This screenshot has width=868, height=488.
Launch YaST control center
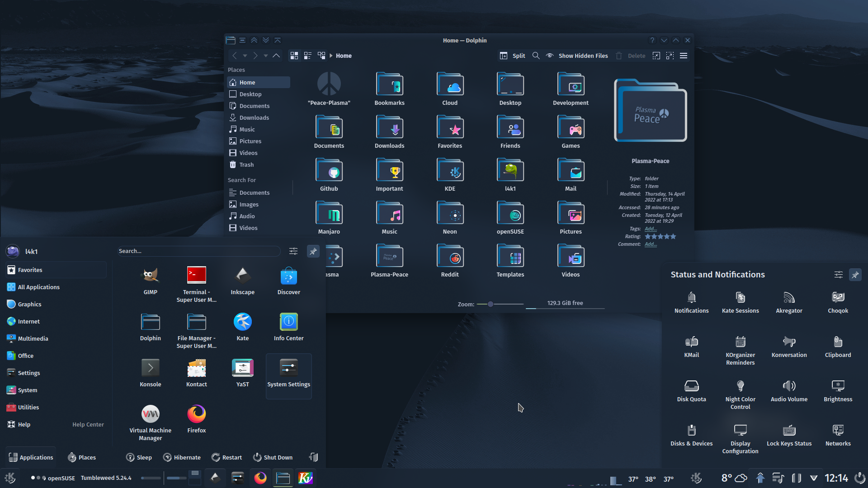point(242,373)
